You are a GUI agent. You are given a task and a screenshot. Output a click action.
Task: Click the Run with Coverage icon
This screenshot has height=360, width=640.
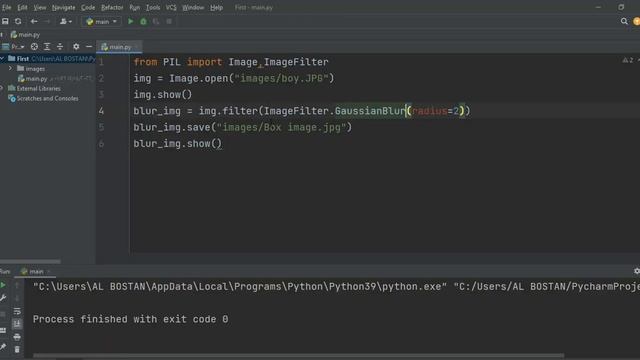(156, 21)
